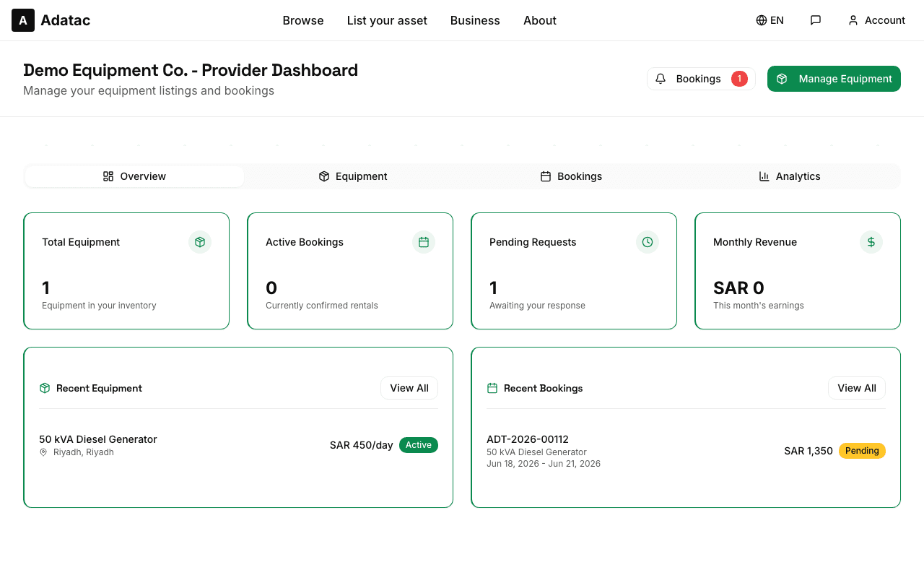Click Manage your equipment listings subtitle
Screen dimensions: 924x578
click(149, 91)
